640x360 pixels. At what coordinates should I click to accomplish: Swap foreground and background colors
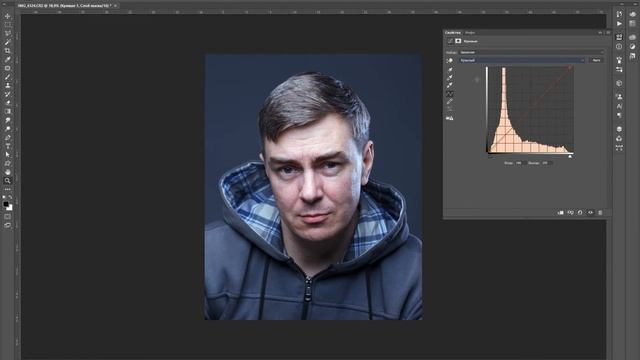coord(10,197)
